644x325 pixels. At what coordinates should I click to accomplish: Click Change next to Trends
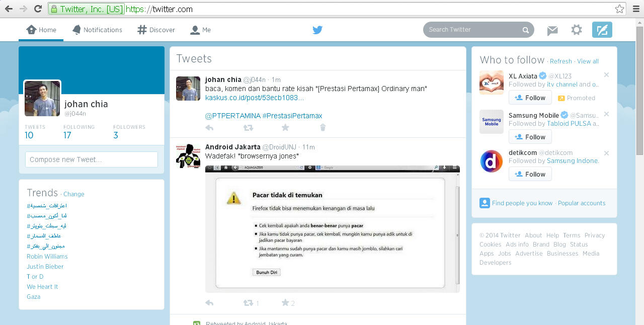74,194
